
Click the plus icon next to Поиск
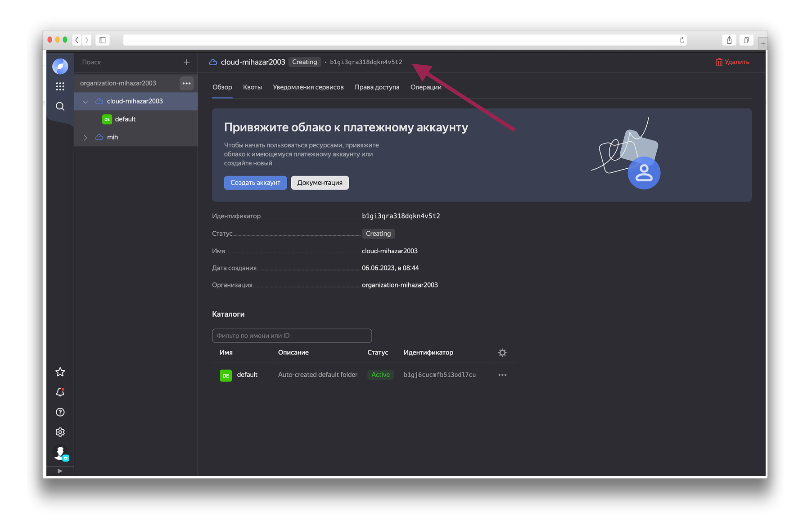click(x=186, y=62)
